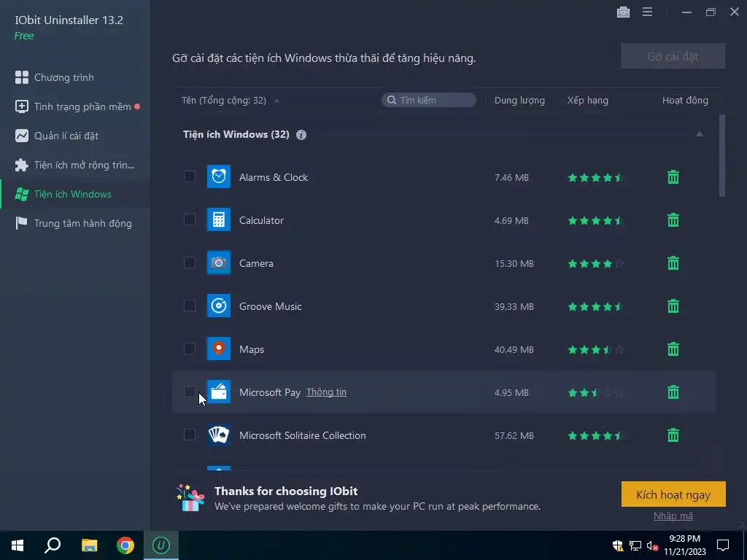Click the muted speaker tray icon
The width and height of the screenshot is (747, 560).
652,545
